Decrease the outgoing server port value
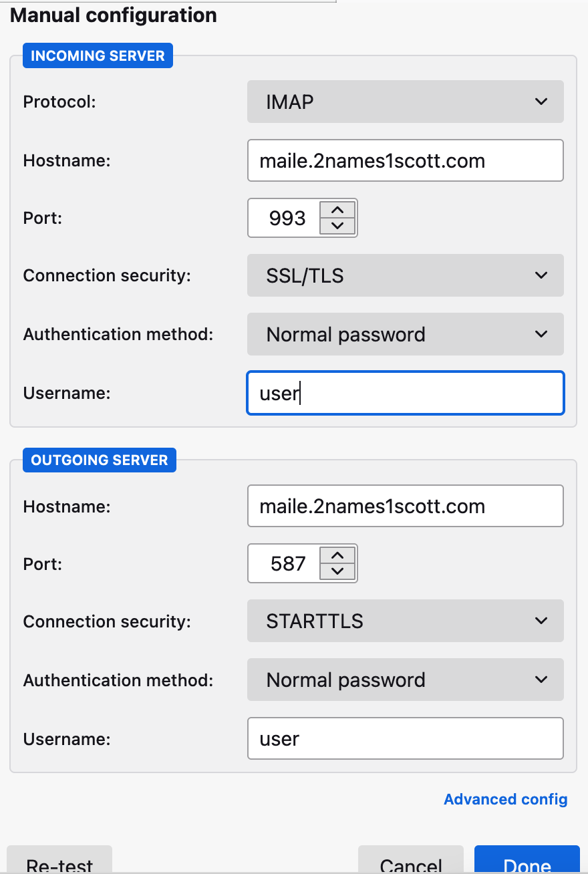Screen dimensions: 588x874 pos(337,571)
